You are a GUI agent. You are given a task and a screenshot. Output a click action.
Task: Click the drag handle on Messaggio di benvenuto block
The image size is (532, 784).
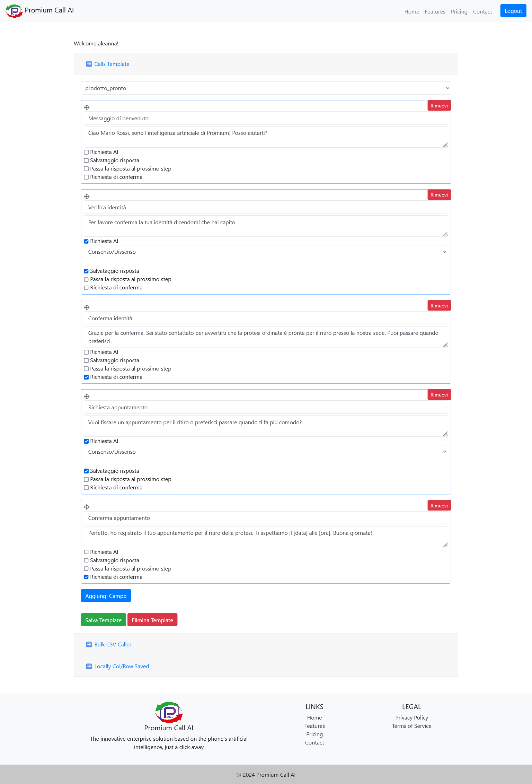[87, 107]
